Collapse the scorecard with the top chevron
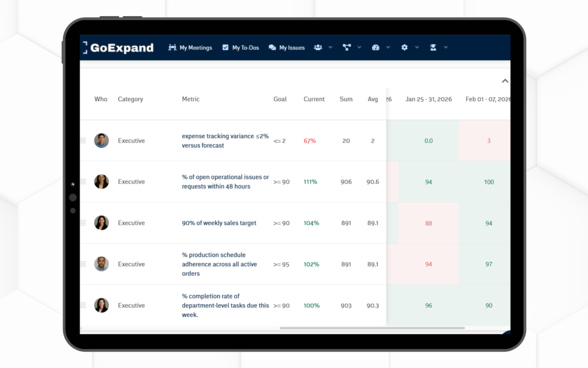588x368 pixels. [x=505, y=80]
